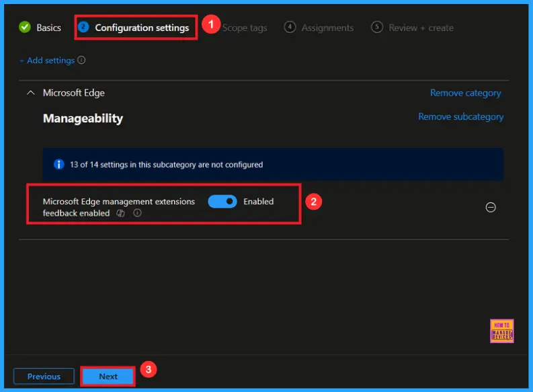
Task: Show info icon next to Add settings
Action: pos(81,60)
